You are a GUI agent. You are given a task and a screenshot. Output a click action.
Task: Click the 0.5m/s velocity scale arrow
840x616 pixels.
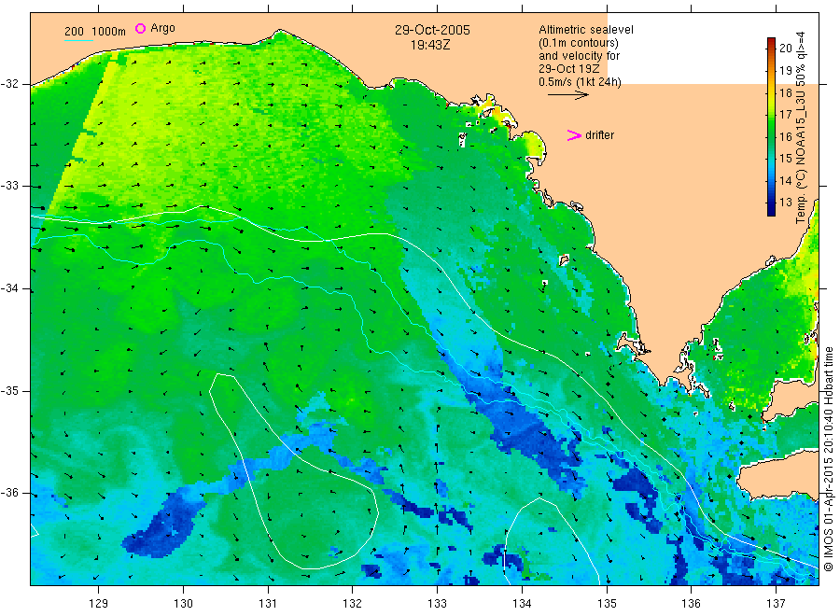pyautogui.click(x=567, y=95)
